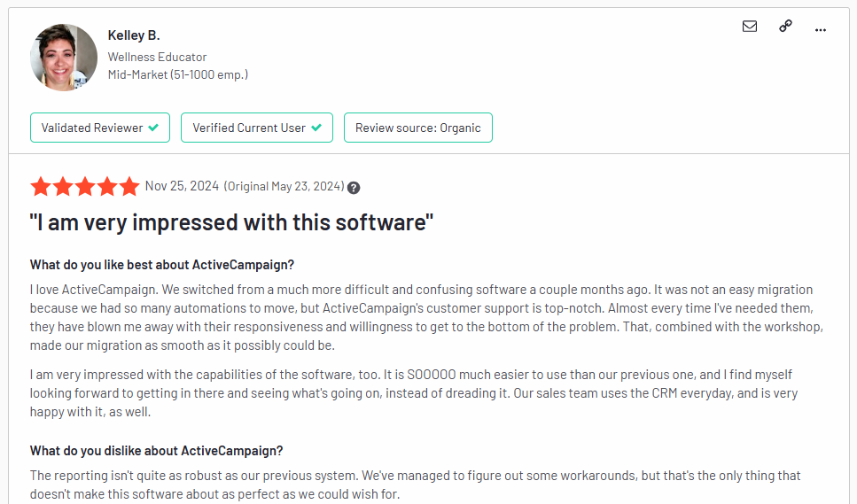The height and width of the screenshot is (504, 857).
Task: Click the five-star rating
Action: pyautogui.click(x=85, y=186)
